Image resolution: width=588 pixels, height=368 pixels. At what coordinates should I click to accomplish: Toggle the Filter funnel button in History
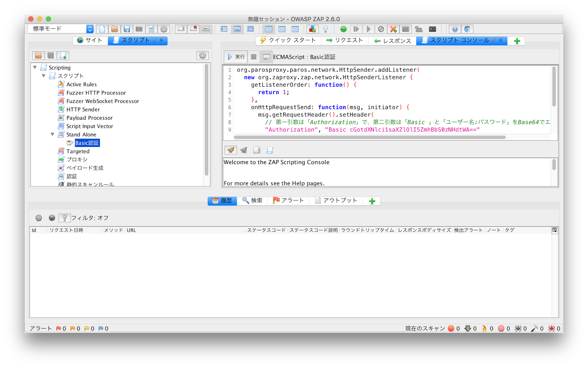[64, 218]
